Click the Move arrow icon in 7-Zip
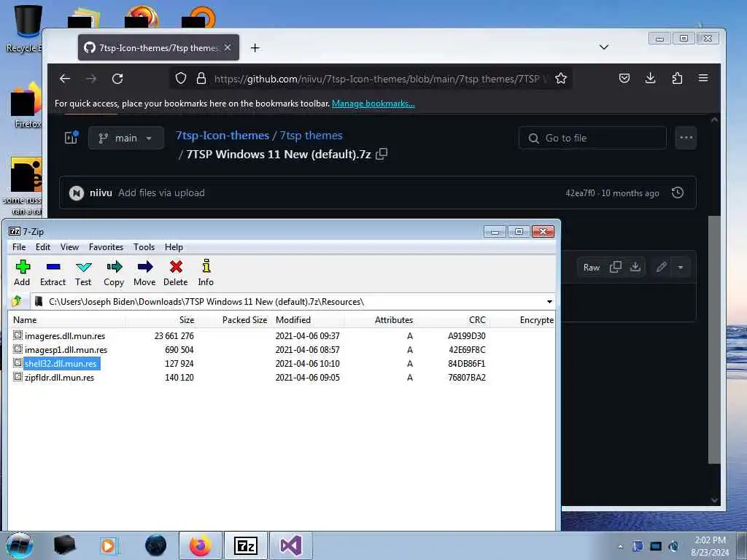Image resolution: width=747 pixels, height=560 pixels. (144, 273)
